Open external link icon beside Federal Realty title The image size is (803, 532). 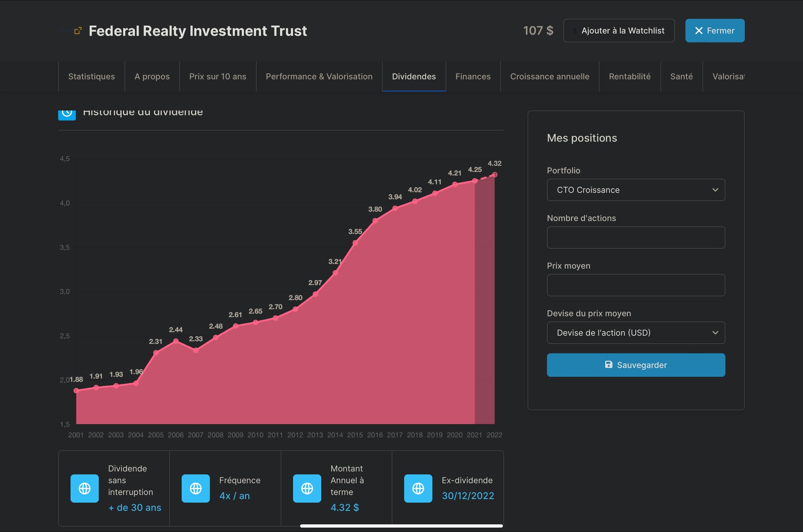(x=78, y=31)
